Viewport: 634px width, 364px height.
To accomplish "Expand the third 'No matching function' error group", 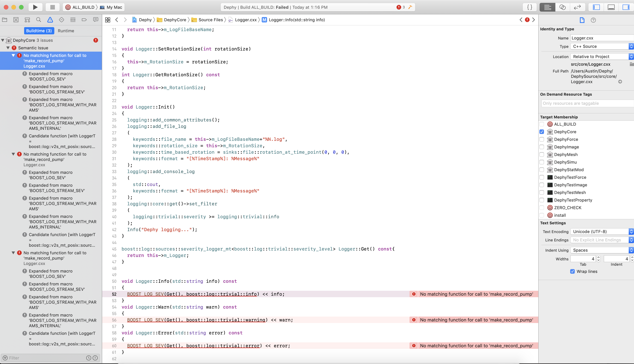I will (x=13, y=253).
